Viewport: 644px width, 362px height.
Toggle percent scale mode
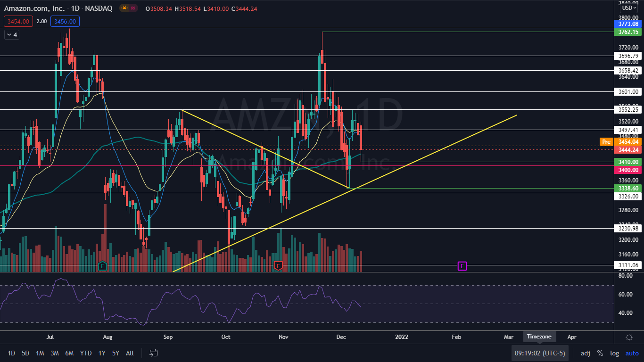coord(600,353)
